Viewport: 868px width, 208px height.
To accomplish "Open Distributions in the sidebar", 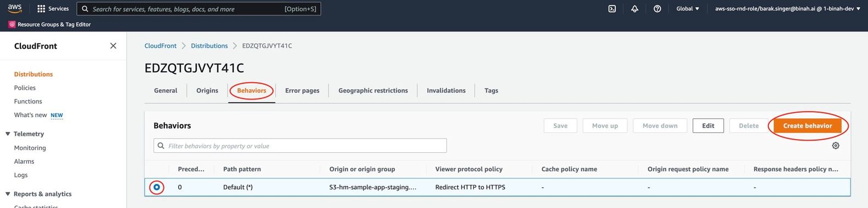I will coord(33,74).
